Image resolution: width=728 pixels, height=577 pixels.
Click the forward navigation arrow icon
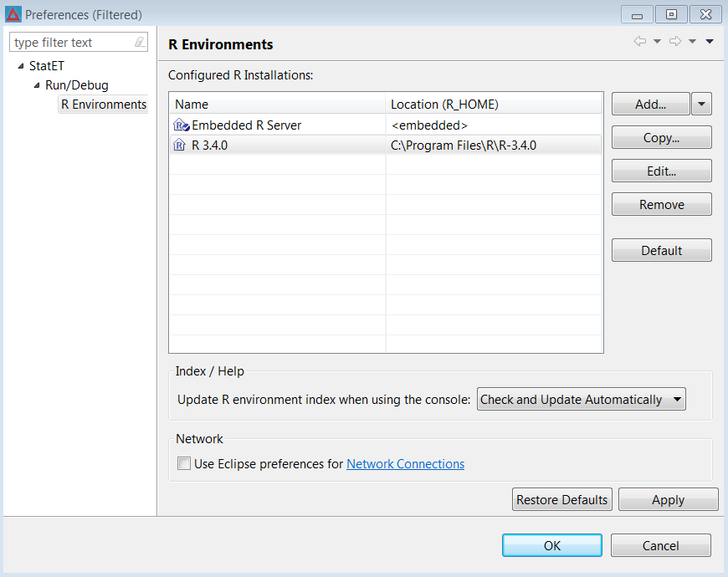click(x=675, y=41)
